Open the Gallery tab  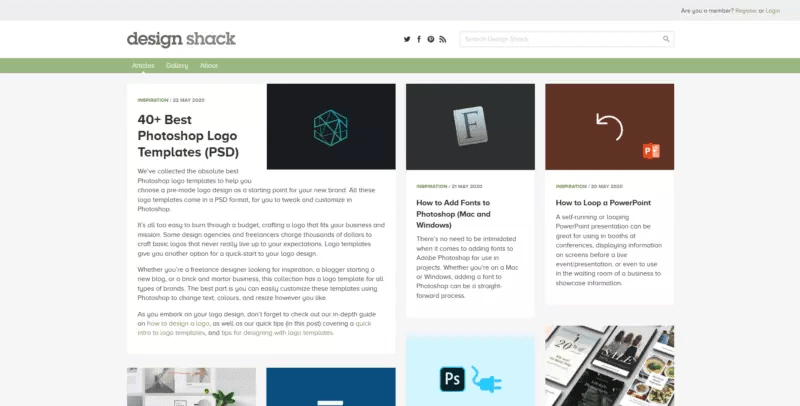177,65
